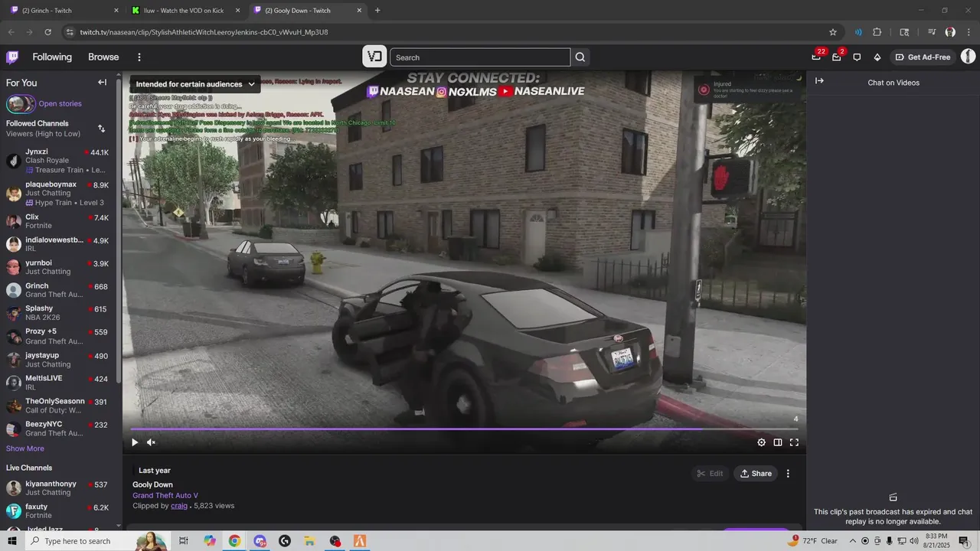Open Chrome media controls icon
Screen dimensions: 980x551
point(932,32)
